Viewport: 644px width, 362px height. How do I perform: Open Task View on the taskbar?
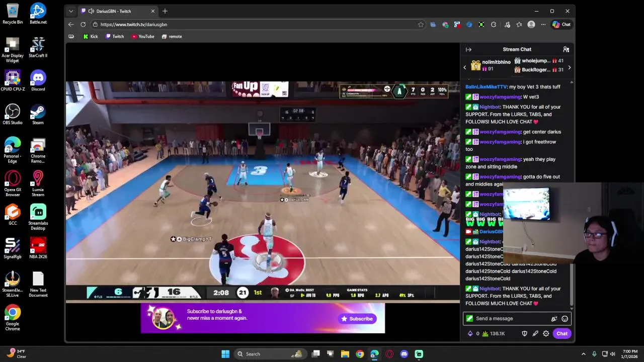(315, 354)
